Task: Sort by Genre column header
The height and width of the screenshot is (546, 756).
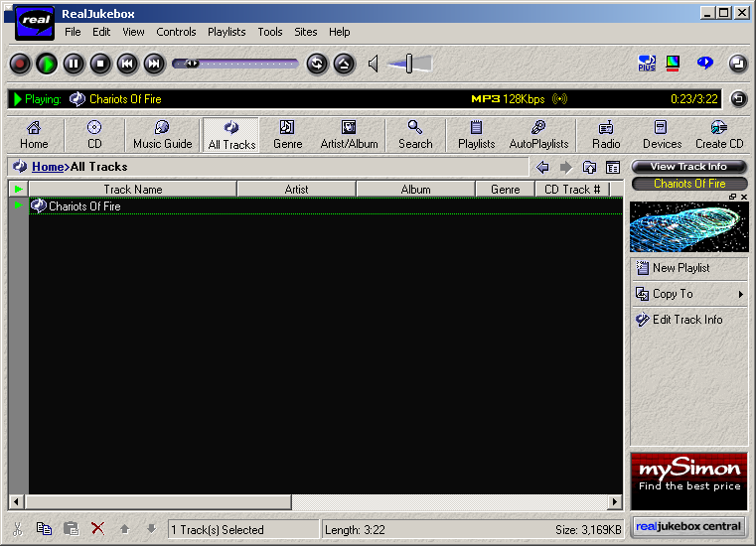Action: click(506, 190)
